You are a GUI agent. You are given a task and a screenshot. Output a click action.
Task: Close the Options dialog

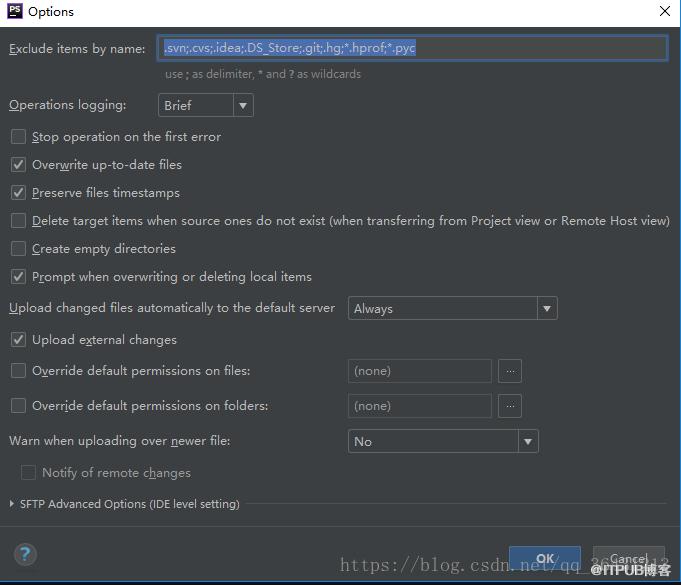click(664, 11)
